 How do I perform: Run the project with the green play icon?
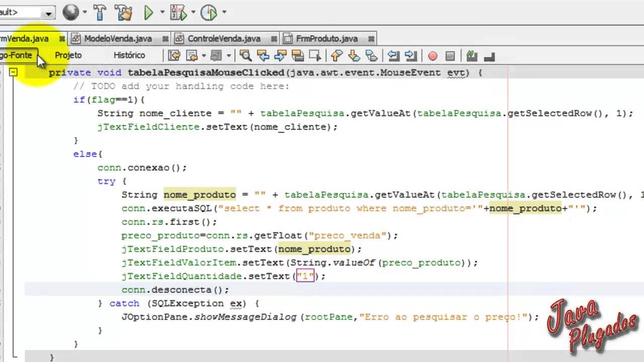(148, 13)
